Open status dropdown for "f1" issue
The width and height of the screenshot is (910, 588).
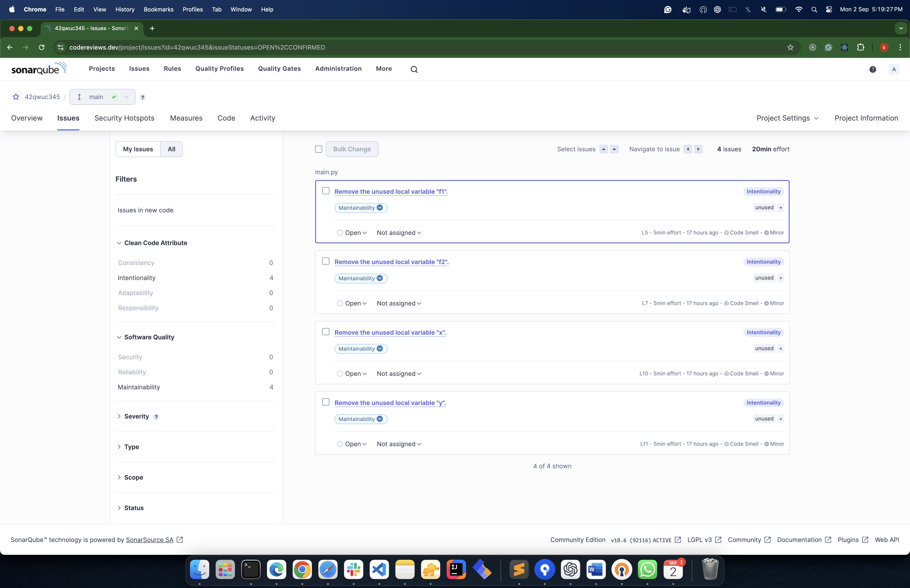352,233
